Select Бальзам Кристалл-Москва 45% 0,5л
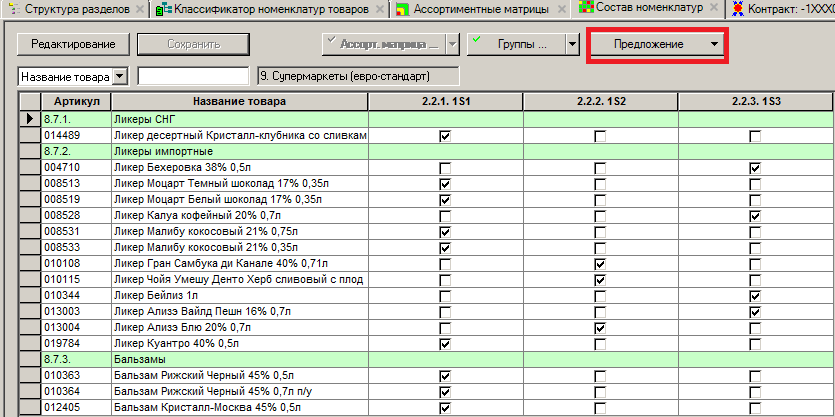 click(240, 407)
